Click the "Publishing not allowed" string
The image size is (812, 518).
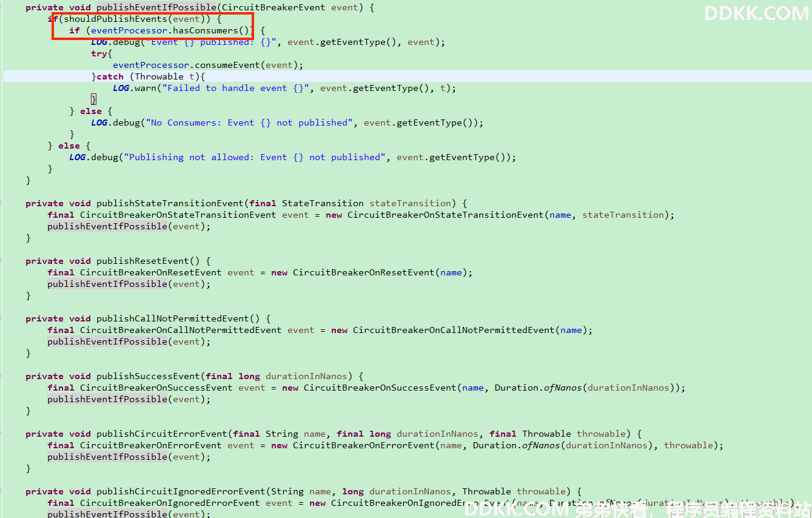pos(255,157)
